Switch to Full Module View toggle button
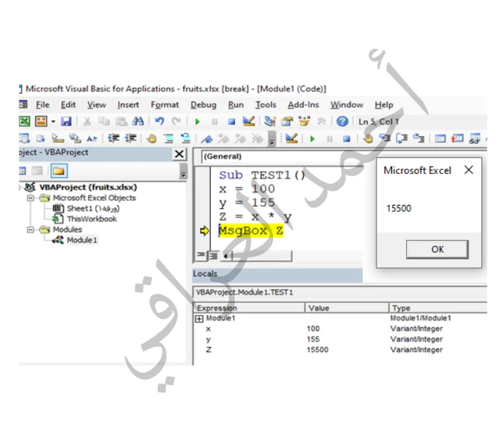 pos(213,256)
